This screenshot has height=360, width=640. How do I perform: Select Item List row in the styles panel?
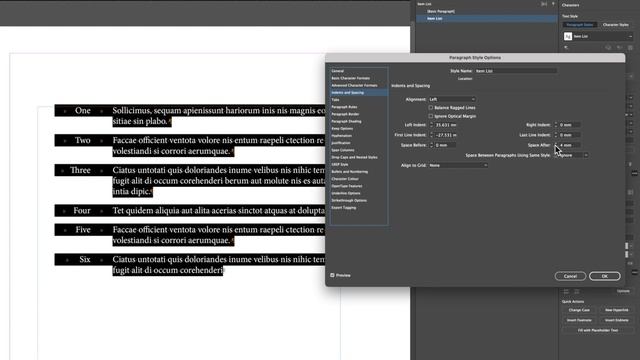click(486, 18)
